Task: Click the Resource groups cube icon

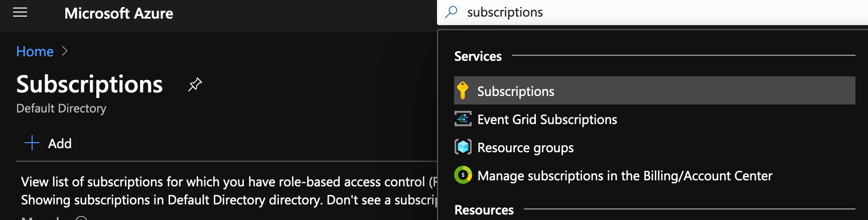Action: pyautogui.click(x=463, y=147)
